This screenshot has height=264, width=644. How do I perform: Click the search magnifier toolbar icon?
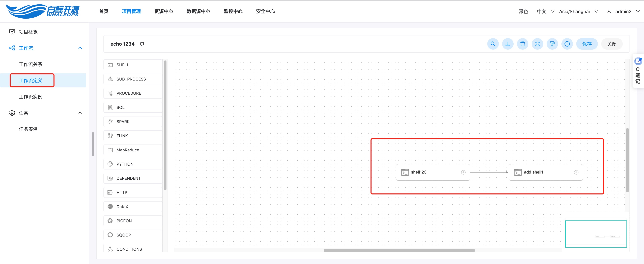[x=493, y=44]
